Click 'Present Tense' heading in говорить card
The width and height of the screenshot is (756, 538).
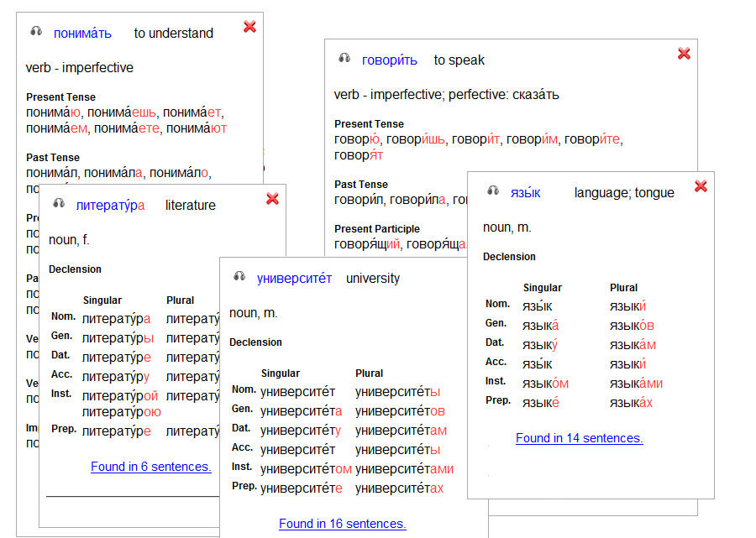(370, 123)
